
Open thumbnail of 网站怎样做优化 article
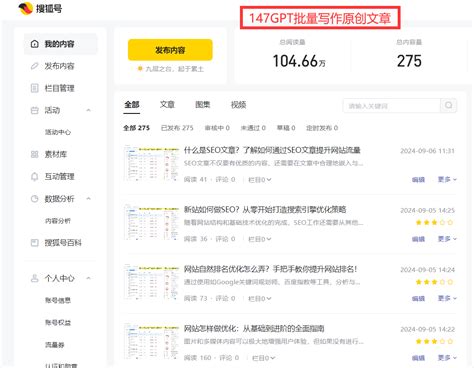(152, 341)
